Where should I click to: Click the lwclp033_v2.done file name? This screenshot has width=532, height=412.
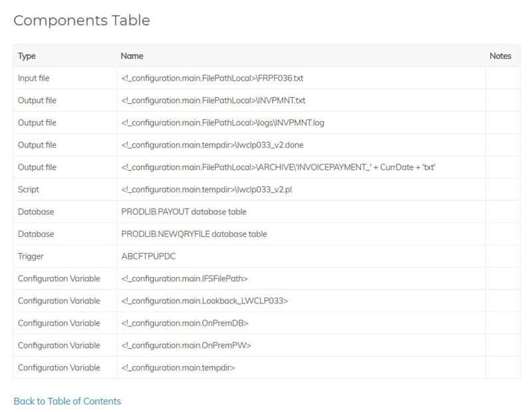tap(212, 145)
